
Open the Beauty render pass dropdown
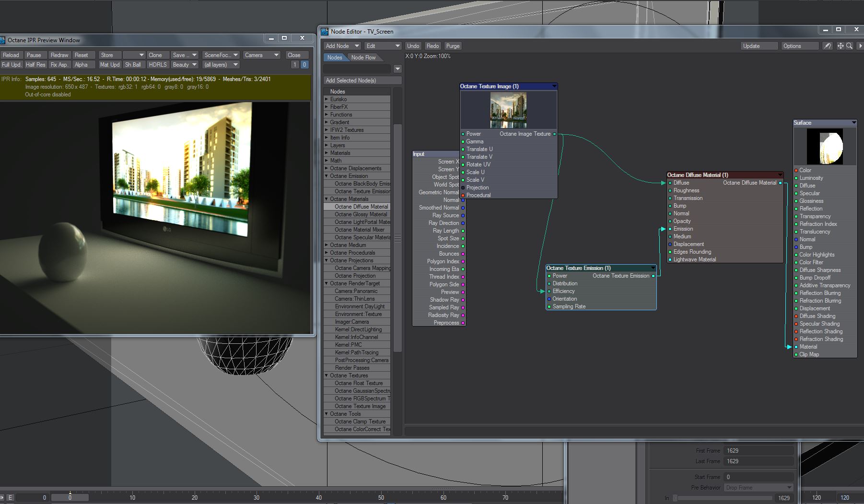click(185, 65)
